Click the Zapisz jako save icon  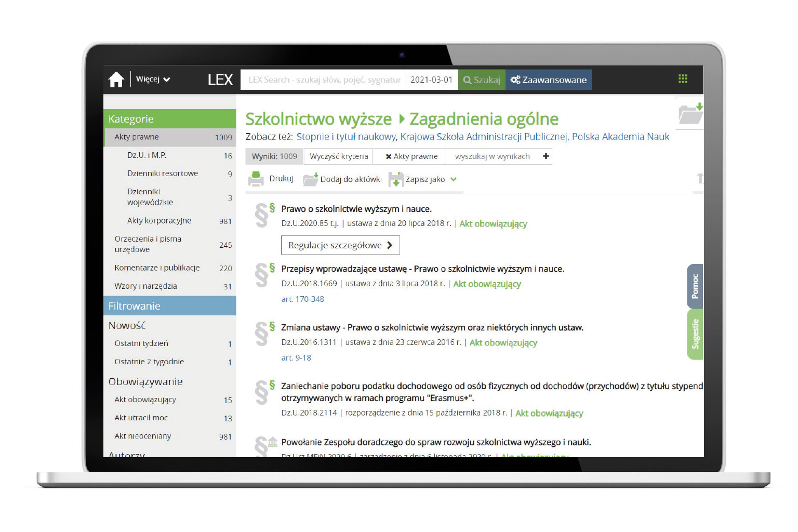coord(396,179)
